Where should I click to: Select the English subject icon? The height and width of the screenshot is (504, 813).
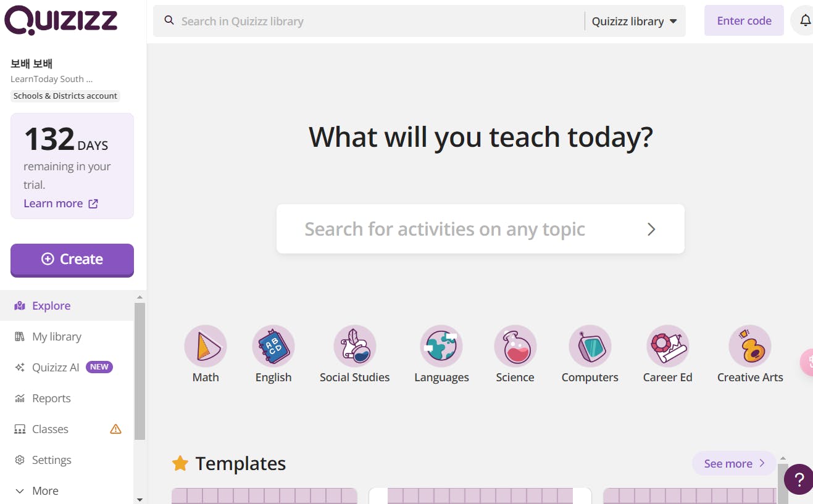click(273, 346)
